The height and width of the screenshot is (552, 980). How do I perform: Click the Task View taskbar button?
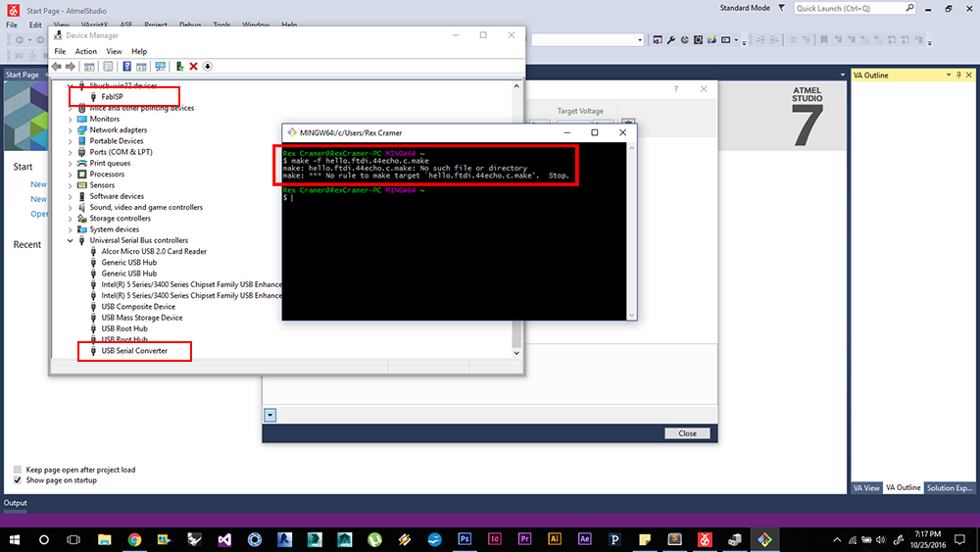(73, 539)
